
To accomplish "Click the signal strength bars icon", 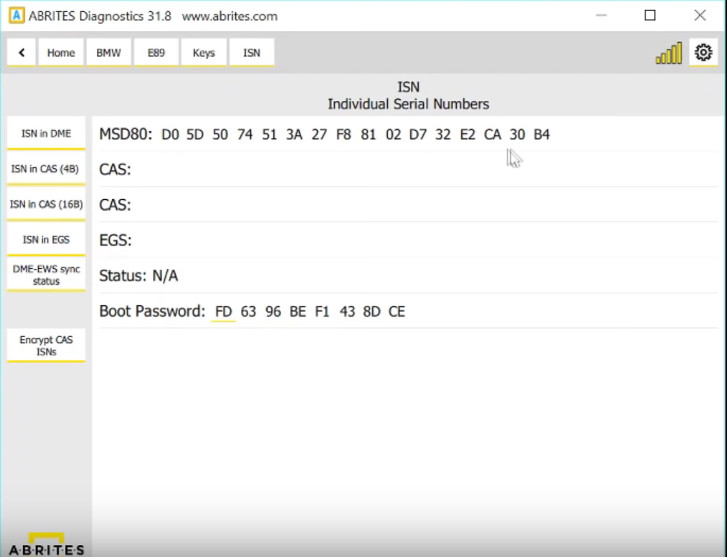I will click(669, 53).
